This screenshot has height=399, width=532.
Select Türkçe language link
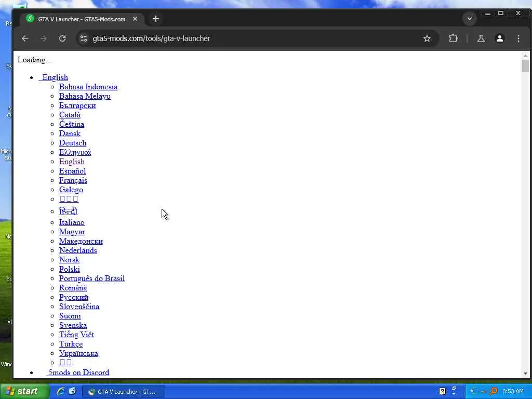71,344
